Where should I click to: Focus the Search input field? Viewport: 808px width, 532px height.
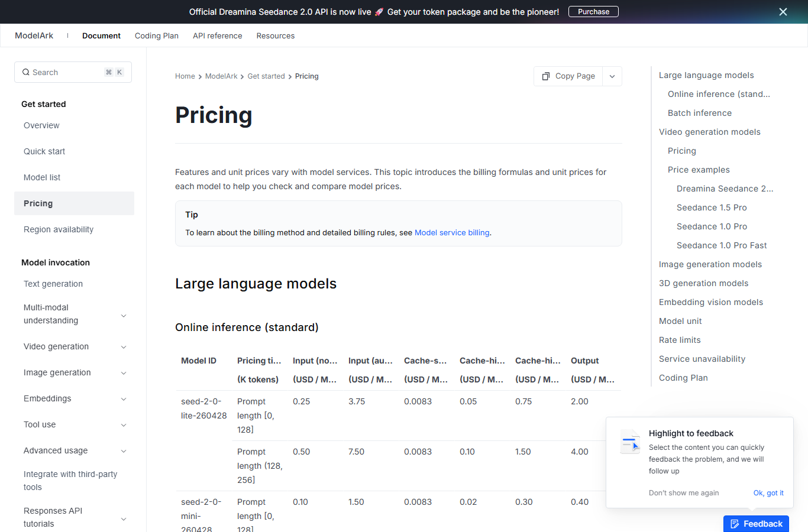tap(73, 72)
